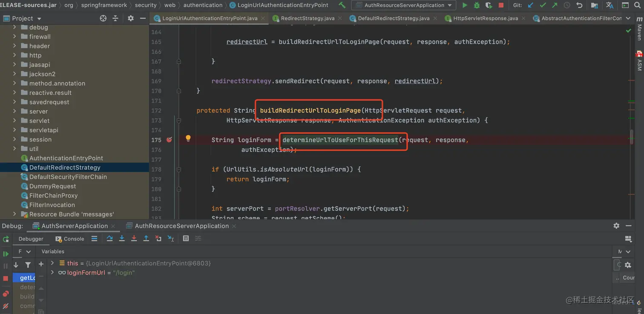The image size is (644, 314).
Task: Toggle the breakpoint on line 175
Action: point(169,140)
